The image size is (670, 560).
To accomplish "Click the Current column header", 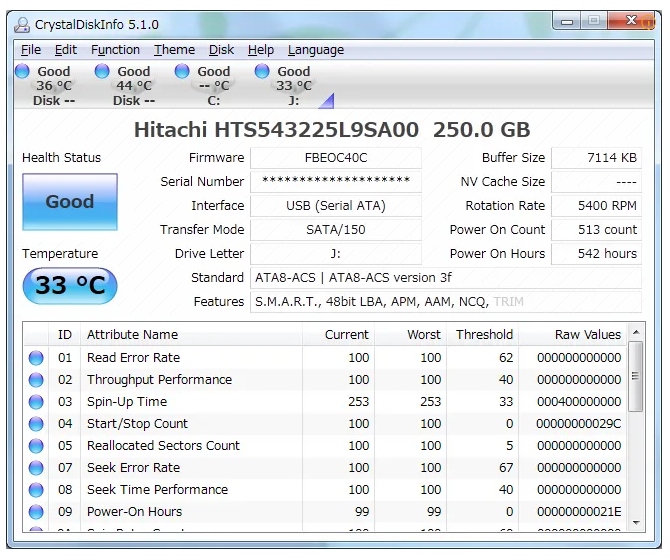I will coord(338,334).
